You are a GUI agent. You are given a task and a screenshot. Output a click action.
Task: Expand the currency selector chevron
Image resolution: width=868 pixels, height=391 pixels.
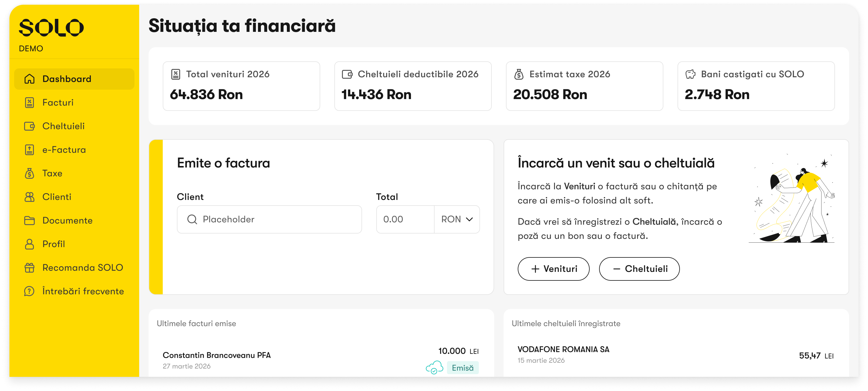[x=469, y=219]
